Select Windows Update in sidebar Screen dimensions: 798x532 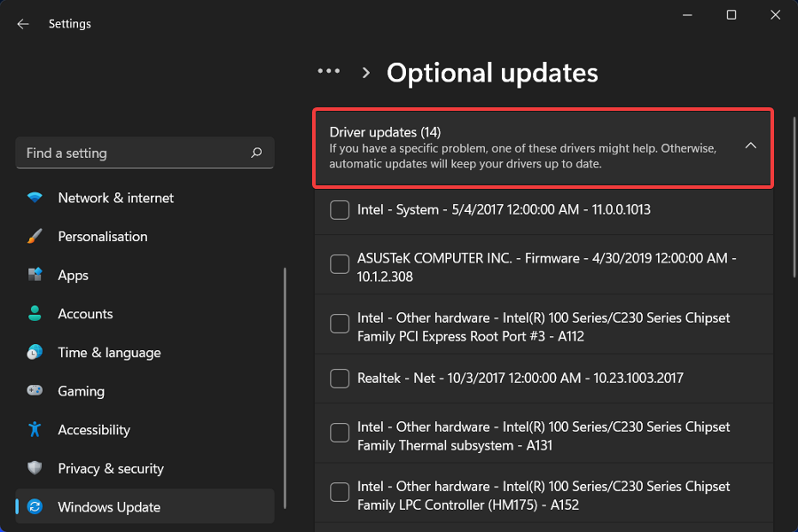[x=145, y=506]
